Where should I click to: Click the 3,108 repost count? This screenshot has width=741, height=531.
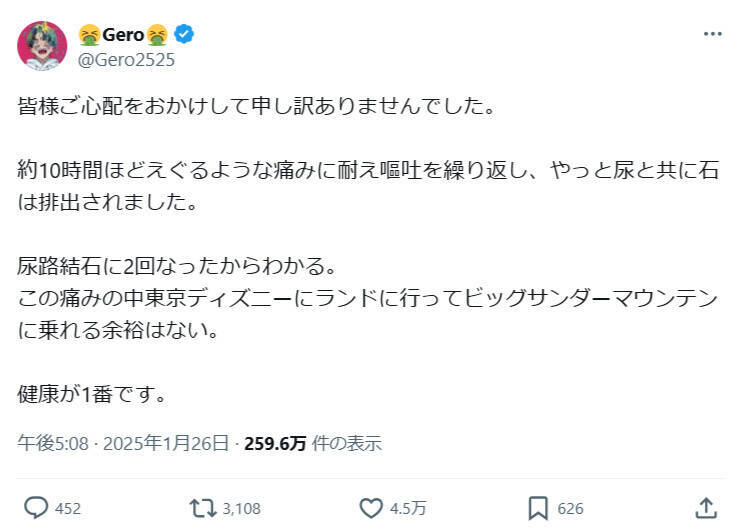tap(242, 509)
